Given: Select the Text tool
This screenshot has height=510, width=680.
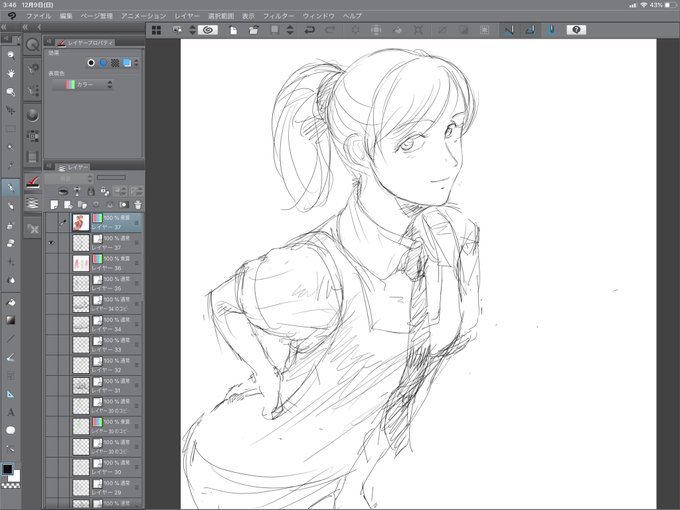Looking at the screenshot, I should pos(11,412).
